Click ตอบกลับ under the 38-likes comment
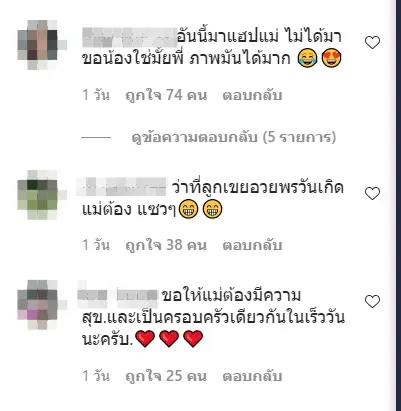 pos(252,245)
